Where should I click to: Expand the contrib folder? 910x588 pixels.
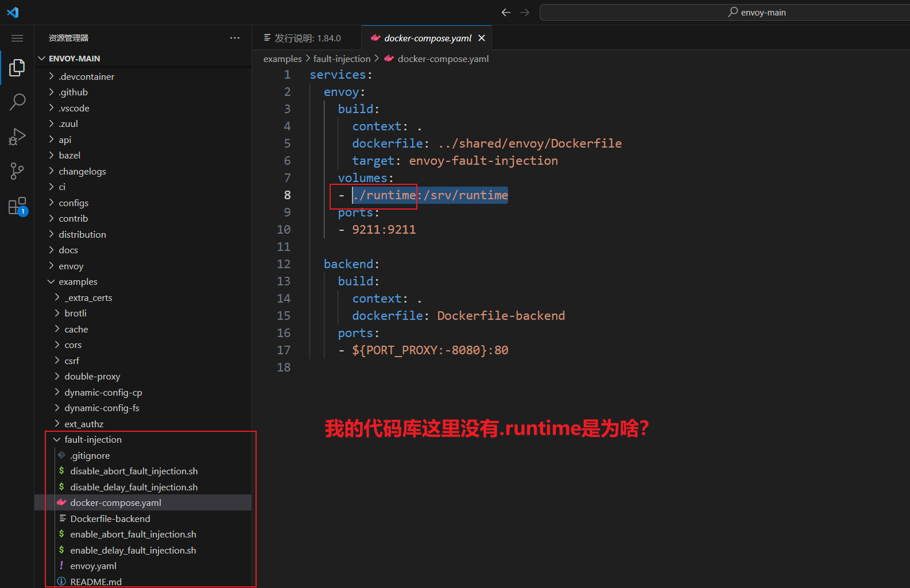pyautogui.click(x=143, y=218)
